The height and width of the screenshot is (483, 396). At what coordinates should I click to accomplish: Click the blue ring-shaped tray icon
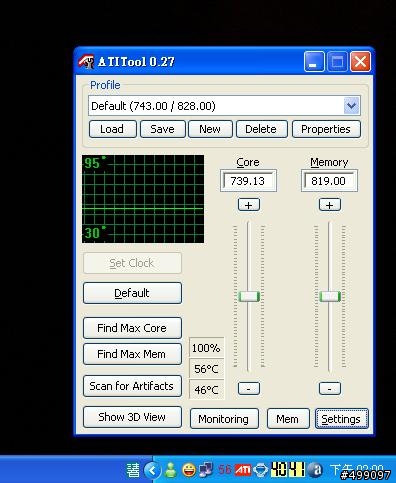click(260, 470)
